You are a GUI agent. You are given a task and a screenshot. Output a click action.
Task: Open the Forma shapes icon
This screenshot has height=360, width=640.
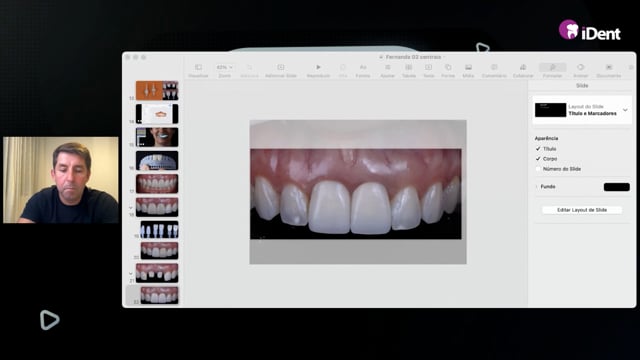[x=448, y=67]
